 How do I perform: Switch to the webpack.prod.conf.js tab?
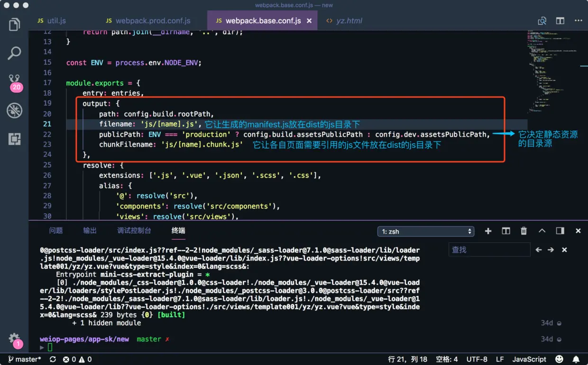[x=148, y=21]
